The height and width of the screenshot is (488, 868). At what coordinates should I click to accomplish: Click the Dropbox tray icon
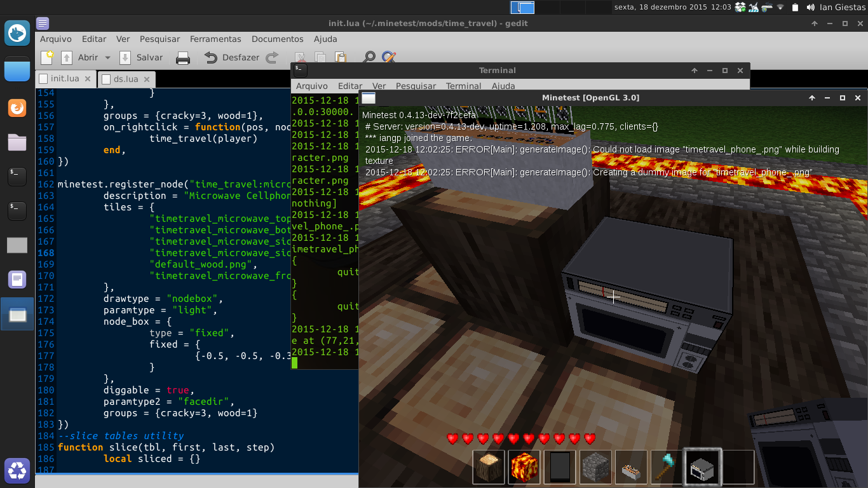pos(740,8)
